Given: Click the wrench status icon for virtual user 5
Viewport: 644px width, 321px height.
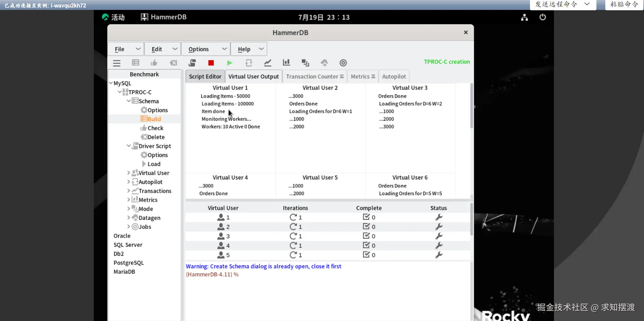Looking at the screenshot, I should click(x=439, y=255).
